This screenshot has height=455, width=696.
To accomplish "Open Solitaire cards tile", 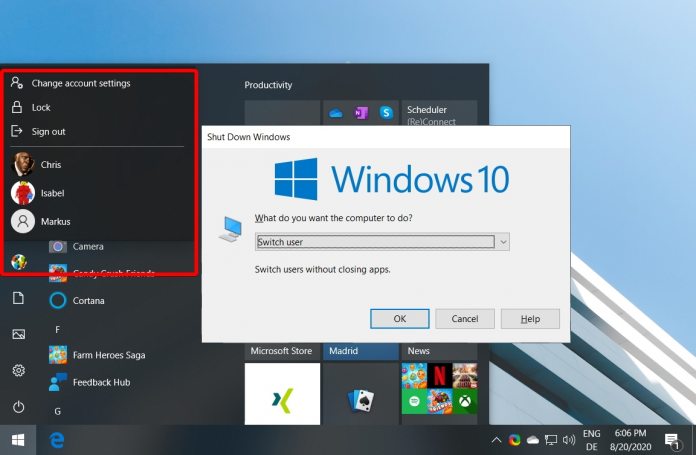I will pos(360,394).
